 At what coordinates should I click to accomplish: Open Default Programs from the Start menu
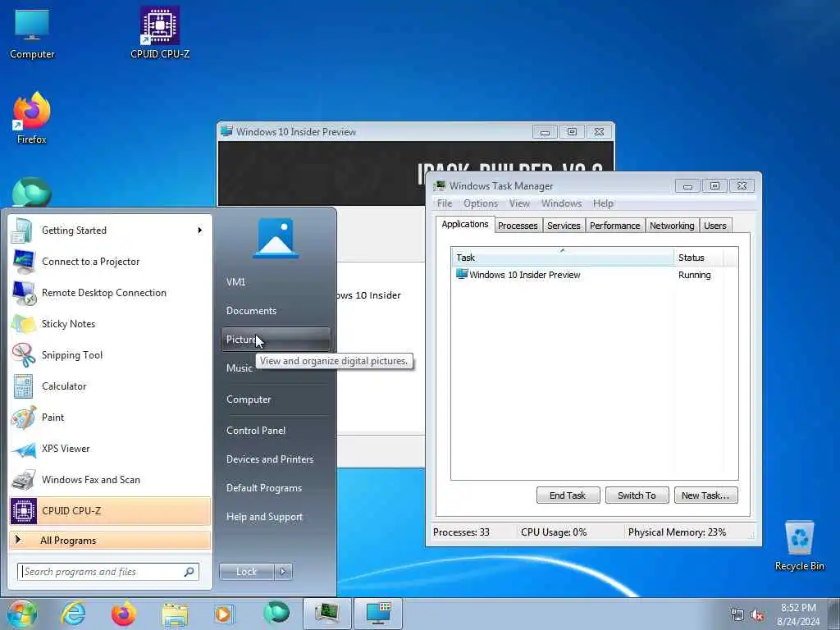pyautogui.click(x=276, y=488)
